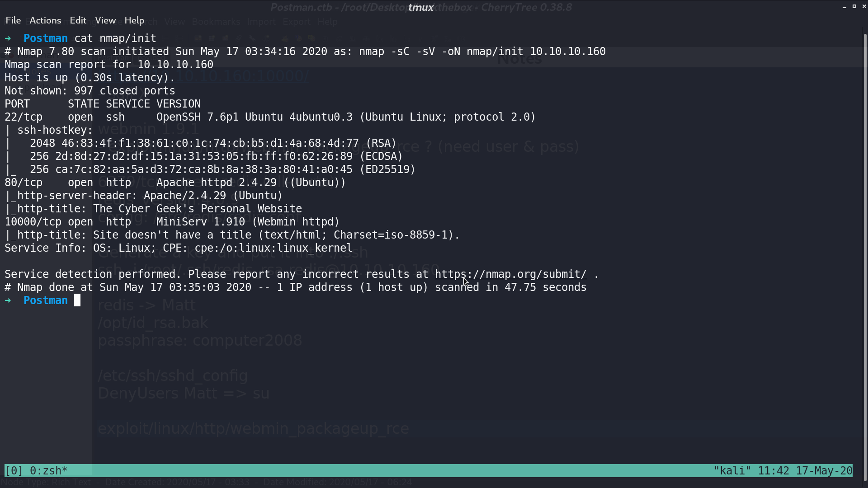Open the Edit menu
The height and width of the screenshot is (488, 868).
78,20
